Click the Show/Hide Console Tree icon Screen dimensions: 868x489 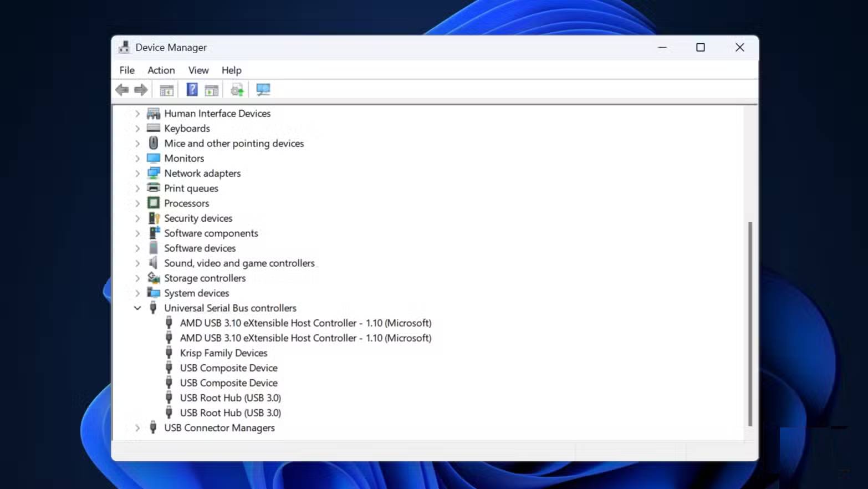tap(166, 90)
